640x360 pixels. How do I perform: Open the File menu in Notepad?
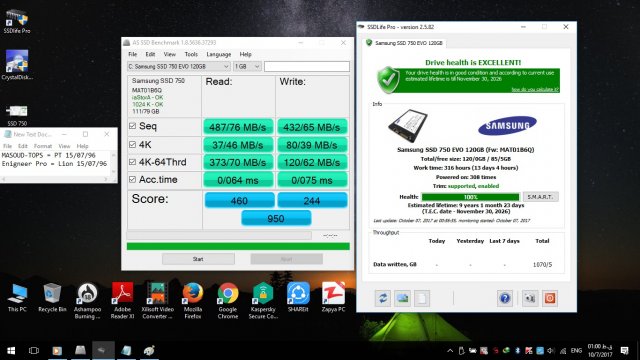click(x=7, y=146)
